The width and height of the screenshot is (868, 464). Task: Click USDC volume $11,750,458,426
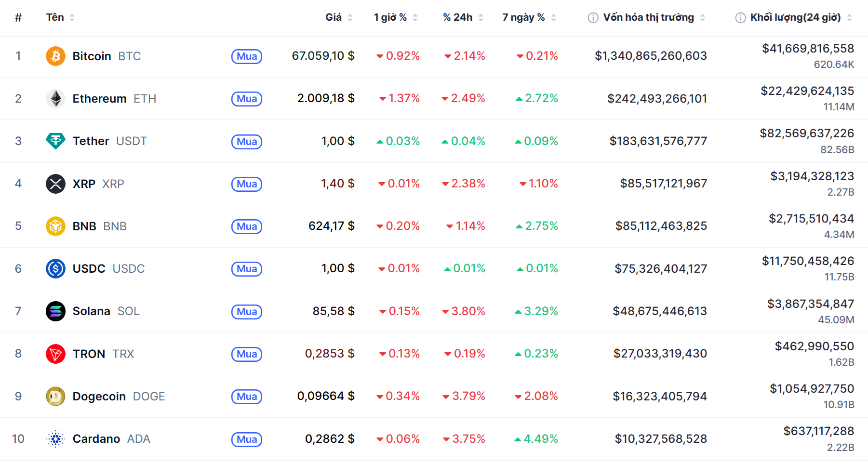click(808, 261)
